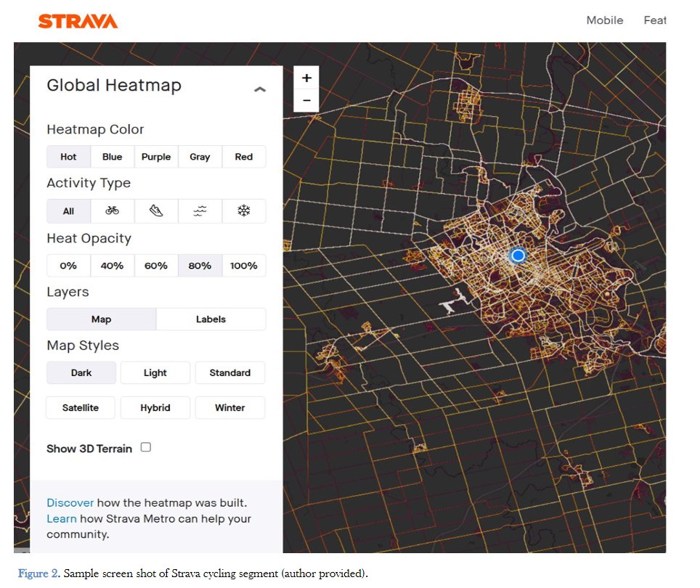Set heat opacity to 0%
The image size is (700, 588).
[68, 266]
